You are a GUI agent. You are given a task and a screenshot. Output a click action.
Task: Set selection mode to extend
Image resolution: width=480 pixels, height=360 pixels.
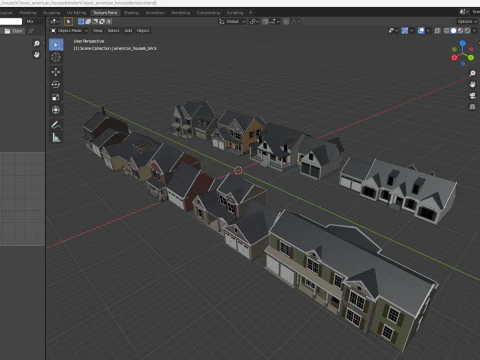[88, 22]
